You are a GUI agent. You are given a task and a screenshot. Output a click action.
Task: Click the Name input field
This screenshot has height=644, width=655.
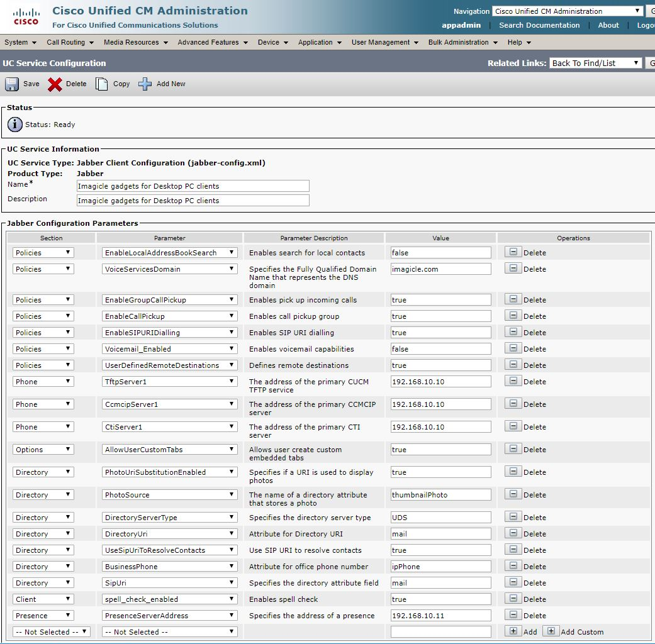[193, 186]
